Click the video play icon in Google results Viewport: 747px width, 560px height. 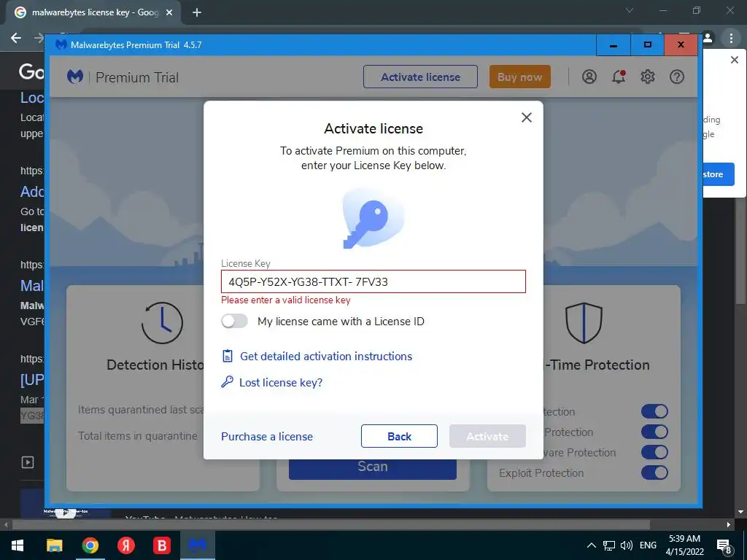coord(28,462)
